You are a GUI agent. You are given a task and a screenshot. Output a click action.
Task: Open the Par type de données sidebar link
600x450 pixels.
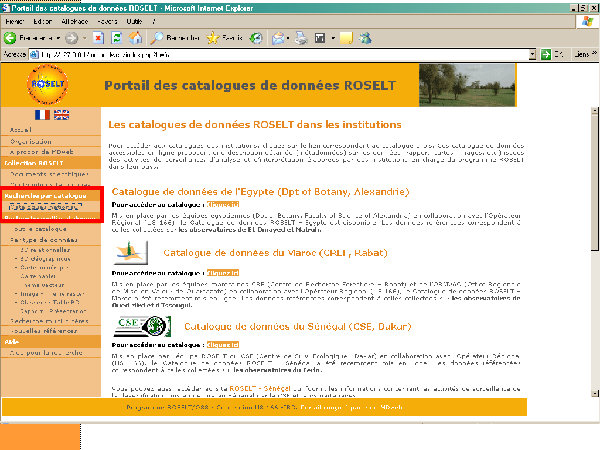click(x=44, y=240)
